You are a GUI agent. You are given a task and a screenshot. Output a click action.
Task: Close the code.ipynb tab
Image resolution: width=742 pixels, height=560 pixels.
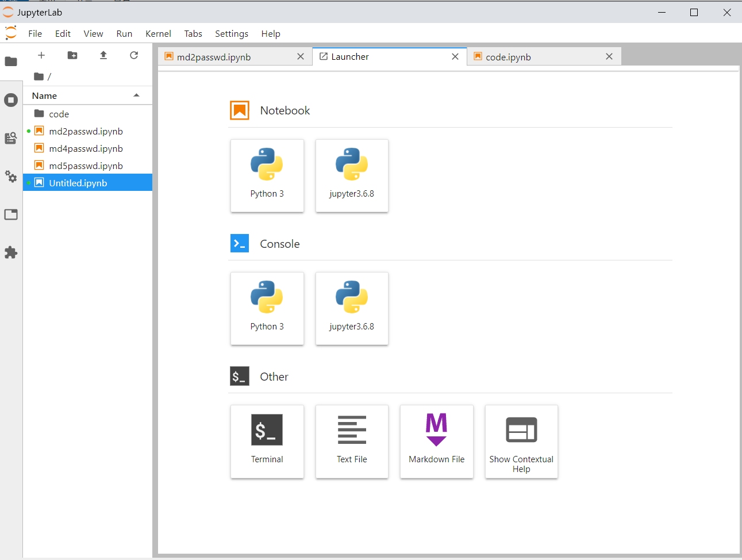click(609, 56)
